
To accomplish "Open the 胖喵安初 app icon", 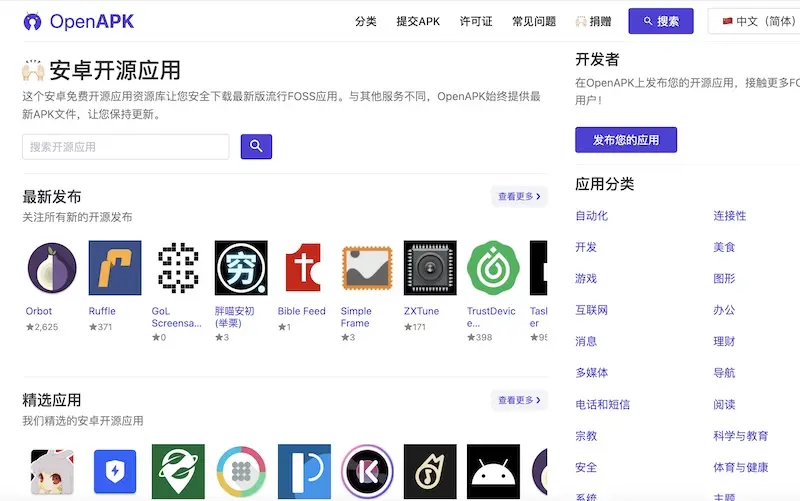I will coord(241,268).
